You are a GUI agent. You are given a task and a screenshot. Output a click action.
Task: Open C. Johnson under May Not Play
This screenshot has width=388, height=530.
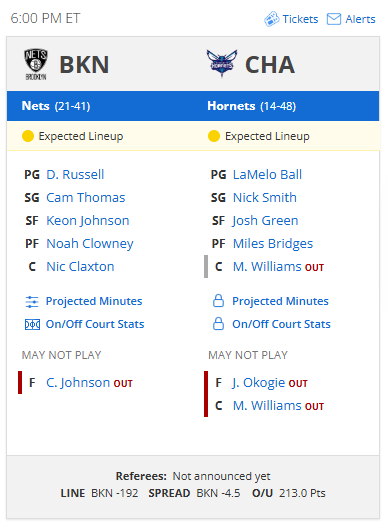point(78,383)
